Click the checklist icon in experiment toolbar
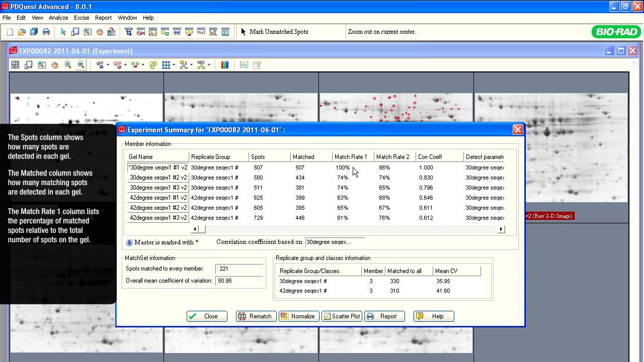 coord(244,65)
